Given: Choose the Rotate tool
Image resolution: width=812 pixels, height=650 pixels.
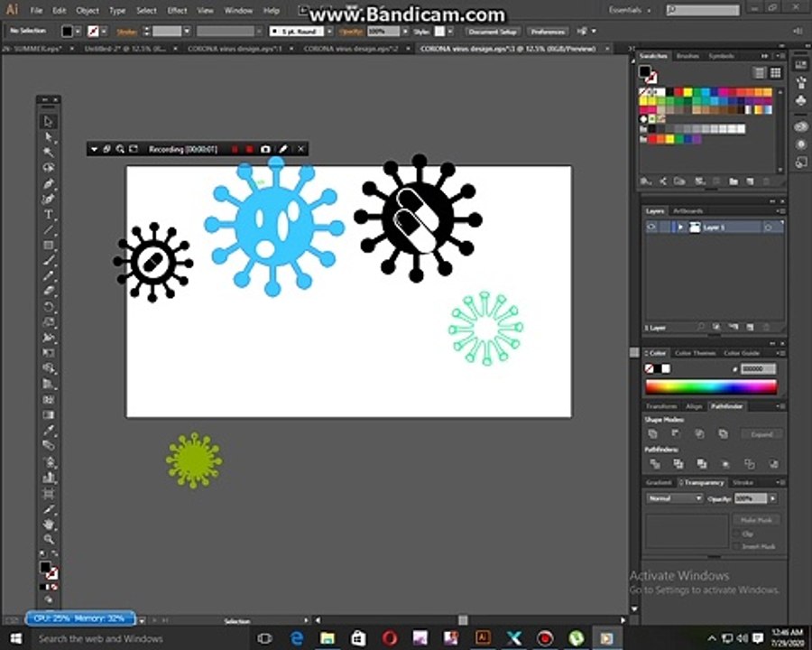Looking at the screenshot, I should coord(48,306).
